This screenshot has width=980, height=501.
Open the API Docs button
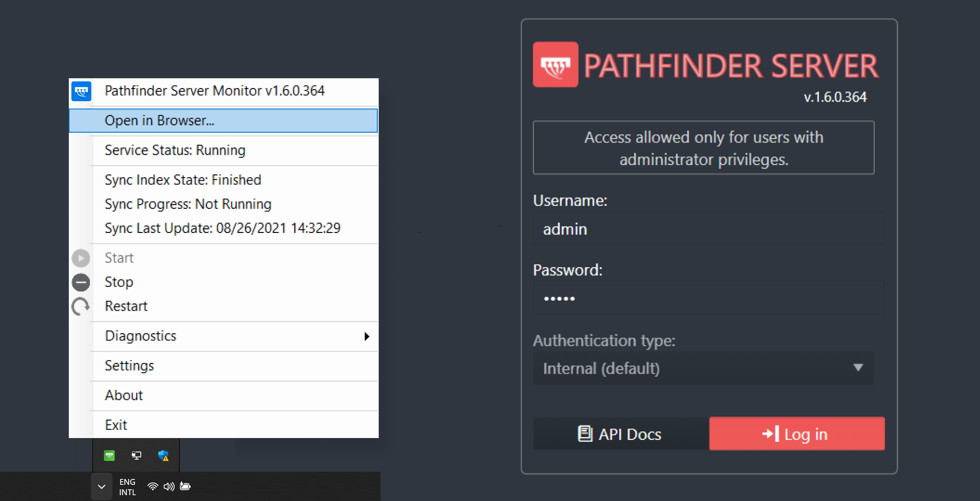click(620, 434)
